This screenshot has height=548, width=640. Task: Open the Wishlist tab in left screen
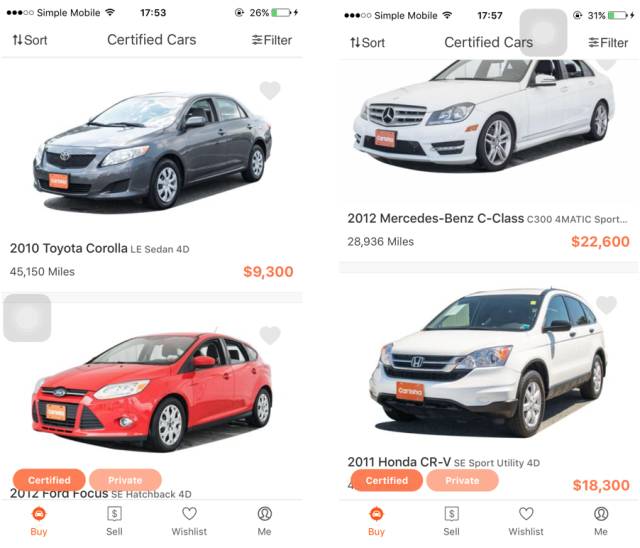[189, 521]
